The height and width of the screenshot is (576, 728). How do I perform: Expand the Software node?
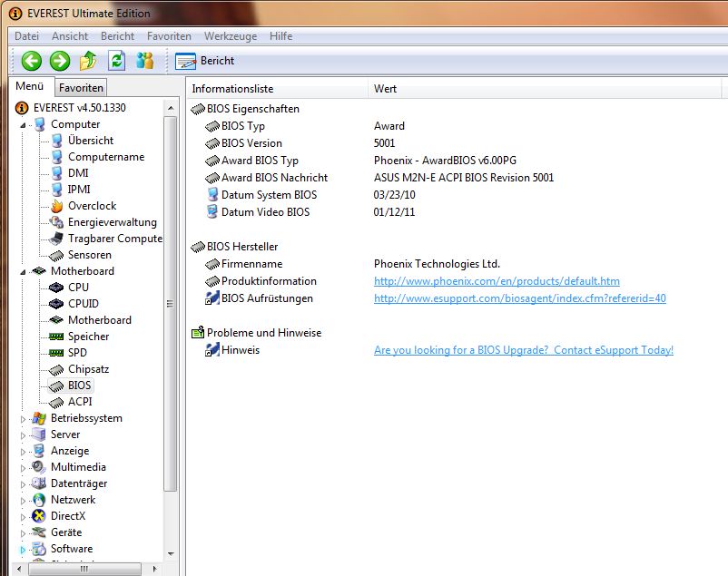[x=23, y=550]
